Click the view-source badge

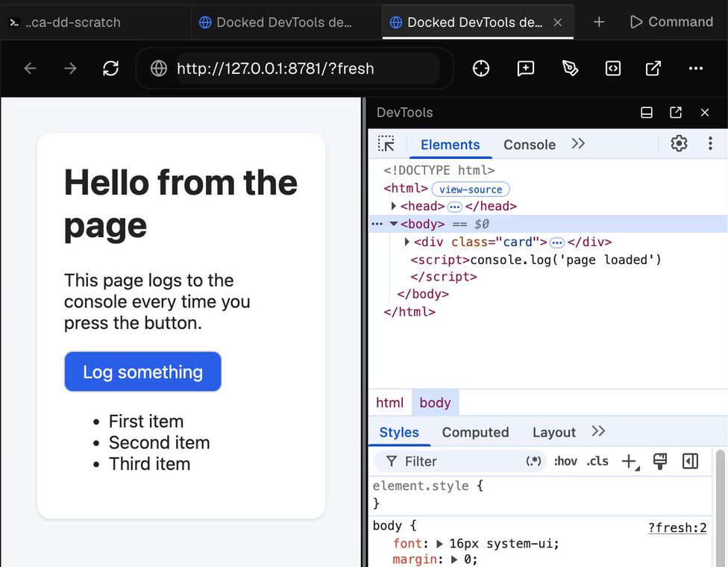tap(471, 189)
